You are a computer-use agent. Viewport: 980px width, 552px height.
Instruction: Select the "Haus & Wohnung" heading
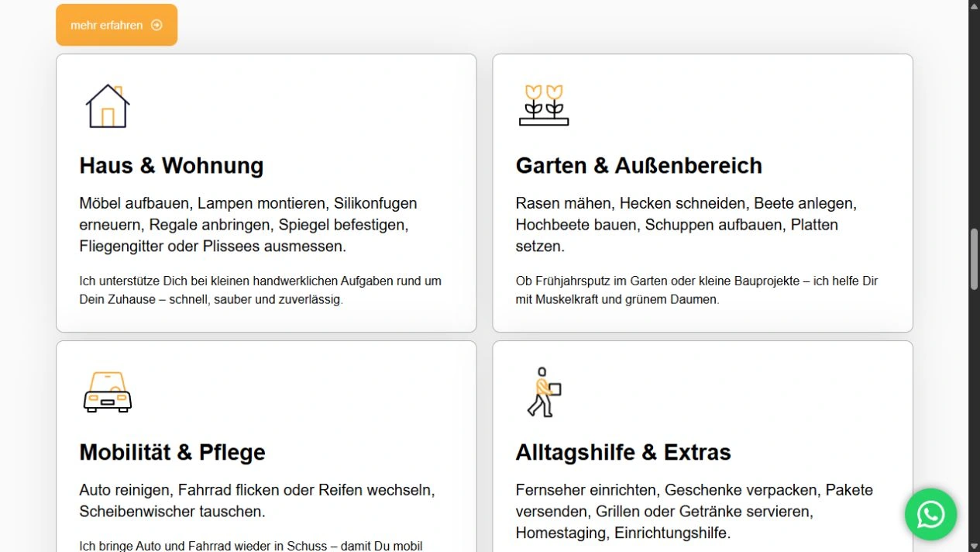pyautogui.click(x=171, y=165)
